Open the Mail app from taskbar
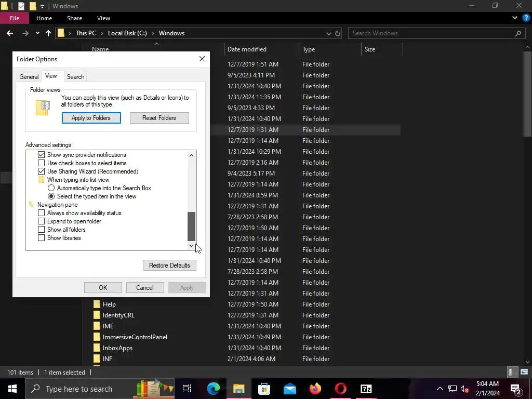 290,389
